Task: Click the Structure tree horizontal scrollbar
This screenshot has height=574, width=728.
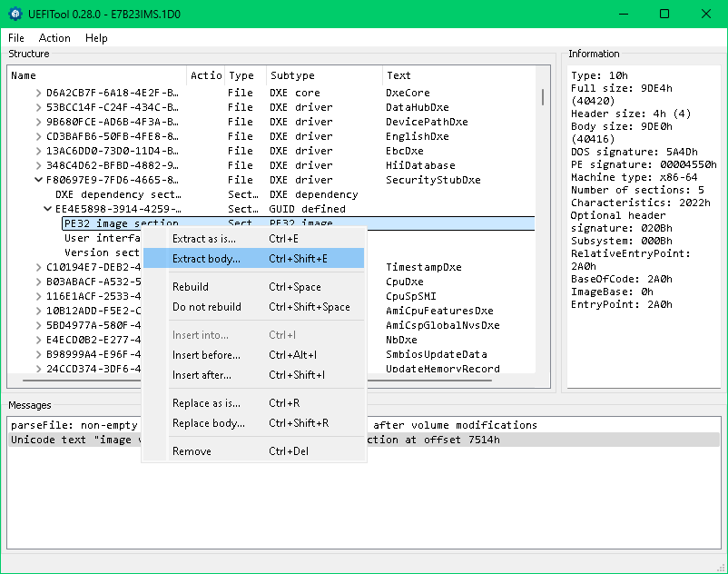Action: (x=257, y=381)
